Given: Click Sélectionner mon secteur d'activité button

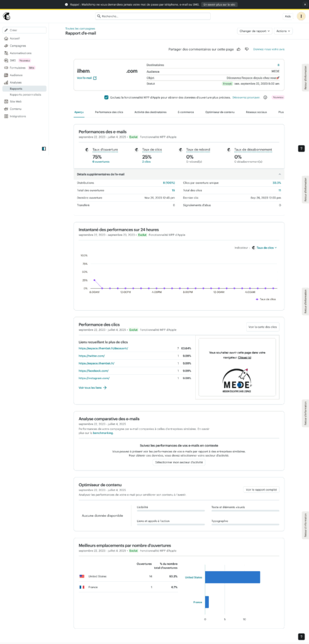Looking at the screenshot, I should [x=179, y=462].
